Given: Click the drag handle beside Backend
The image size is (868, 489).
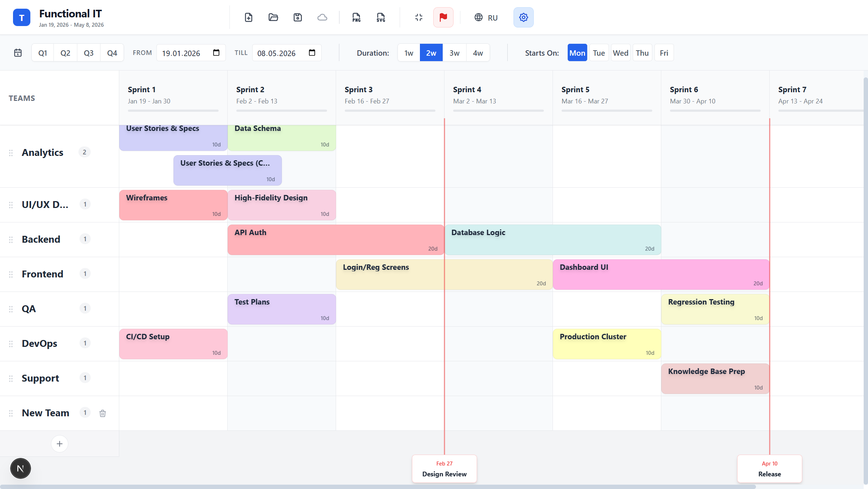Looking at the screenshot, I should [11, 239].
